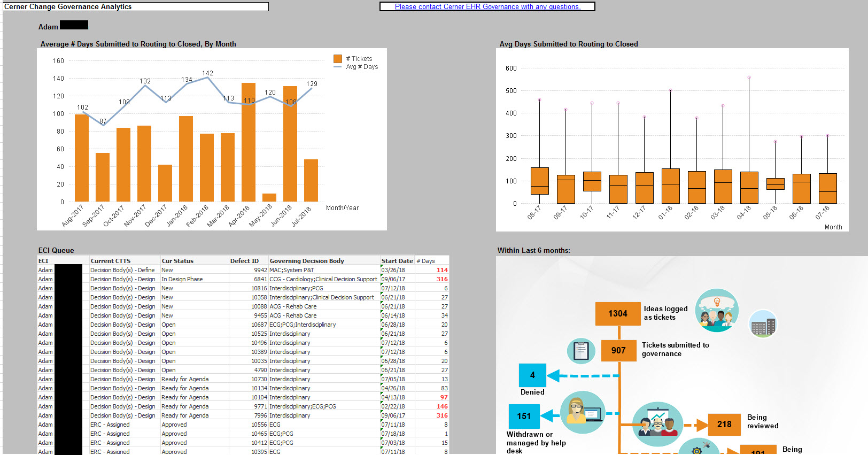868x455 pixels.
Task: Select the # Days column header
Action: tap(432, 261)
